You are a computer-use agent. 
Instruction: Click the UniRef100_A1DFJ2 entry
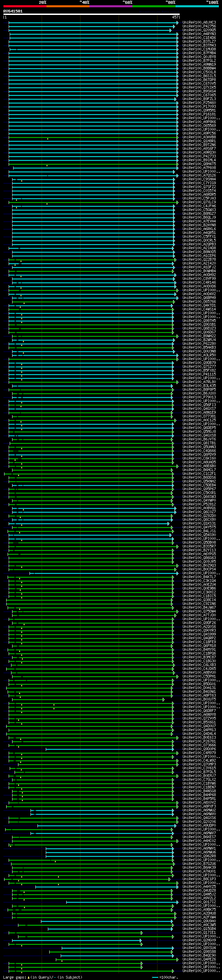[199, 267]
